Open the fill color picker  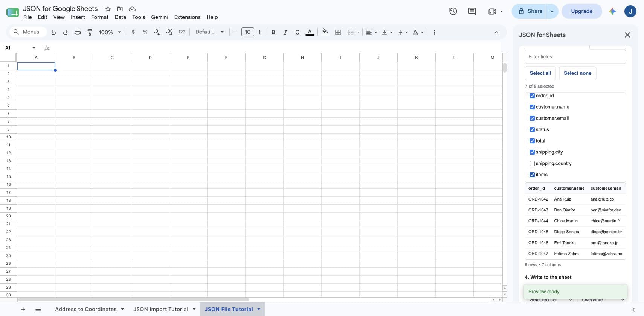click(x=325, y=32)
